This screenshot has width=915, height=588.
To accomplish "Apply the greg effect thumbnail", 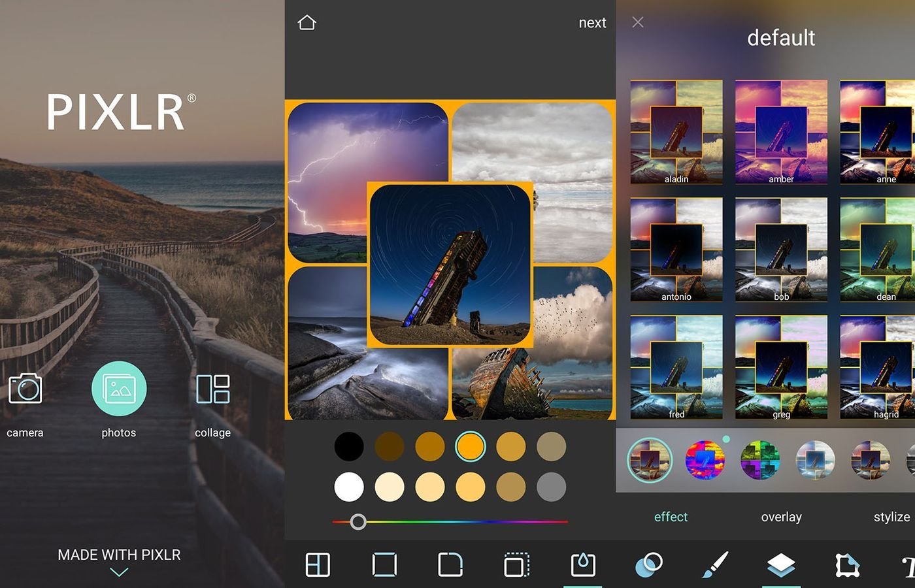I will pos(781,367).
